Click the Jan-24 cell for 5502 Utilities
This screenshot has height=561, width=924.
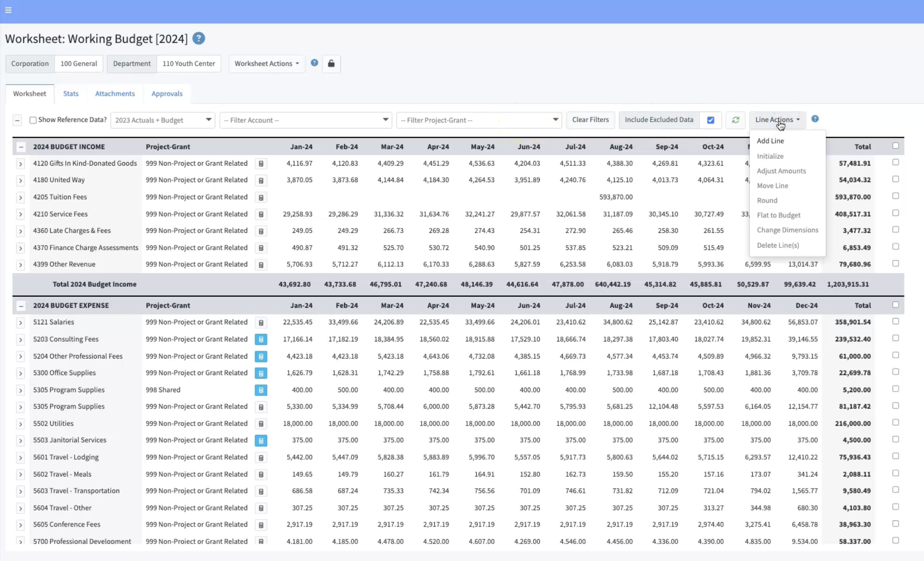click(298, 423)
